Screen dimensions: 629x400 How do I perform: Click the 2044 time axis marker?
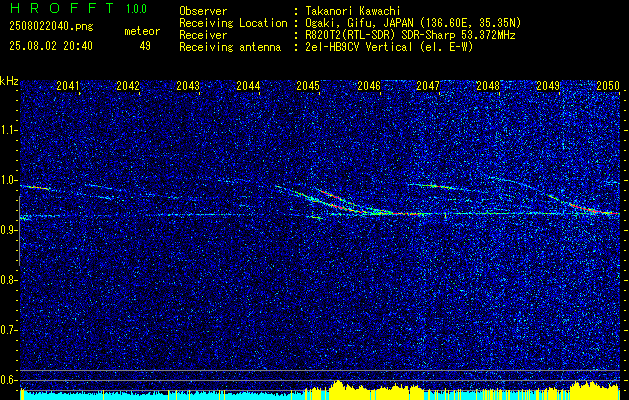point(248,86)
